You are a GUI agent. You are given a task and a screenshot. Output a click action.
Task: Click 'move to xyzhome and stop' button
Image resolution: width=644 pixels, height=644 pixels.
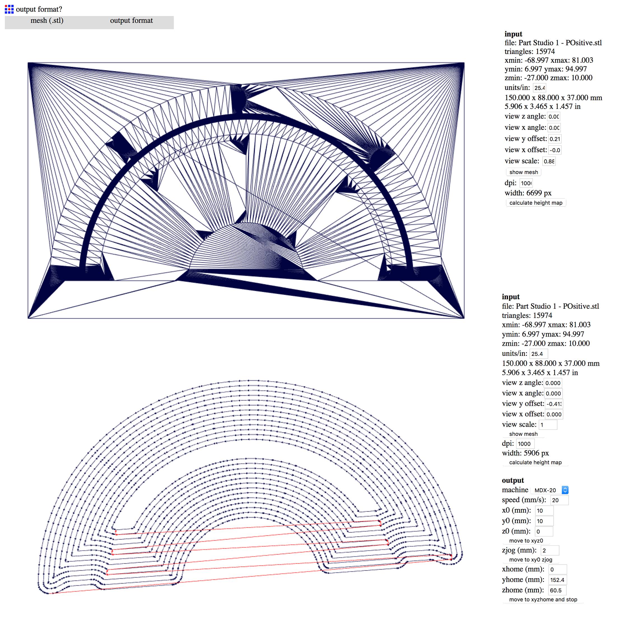click(543, 599)
